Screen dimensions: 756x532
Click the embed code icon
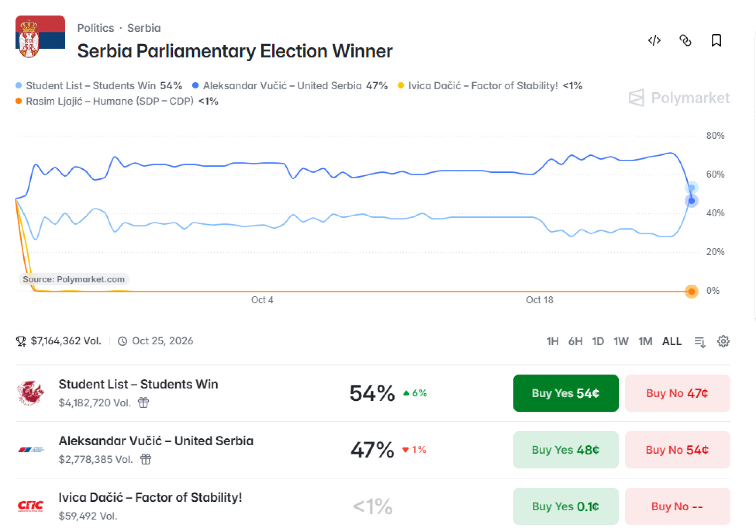click(x=654, y=40)
